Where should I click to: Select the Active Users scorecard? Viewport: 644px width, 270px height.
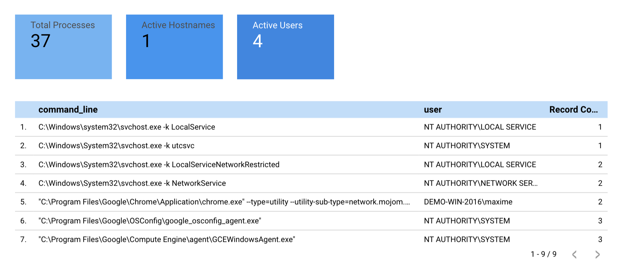pos(285,47)
